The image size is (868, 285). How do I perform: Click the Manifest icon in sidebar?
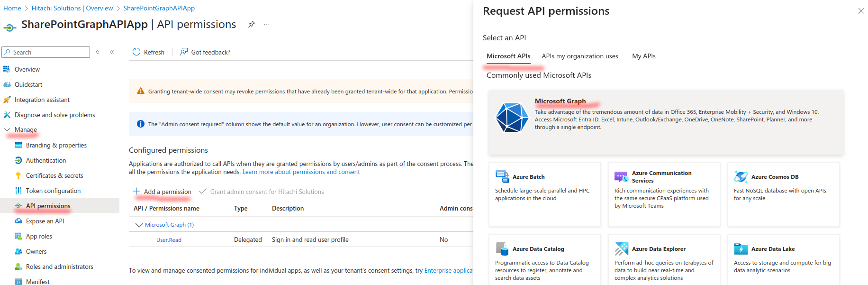[18, 282]
